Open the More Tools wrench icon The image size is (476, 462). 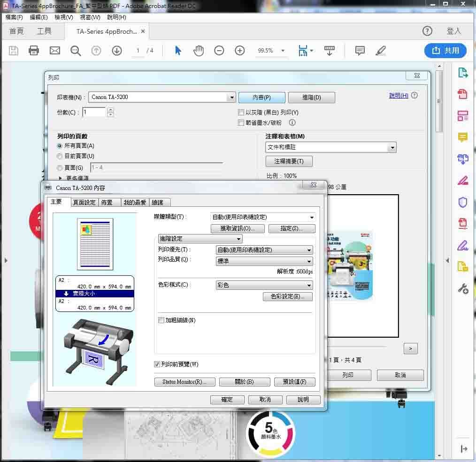pos(463,288)
